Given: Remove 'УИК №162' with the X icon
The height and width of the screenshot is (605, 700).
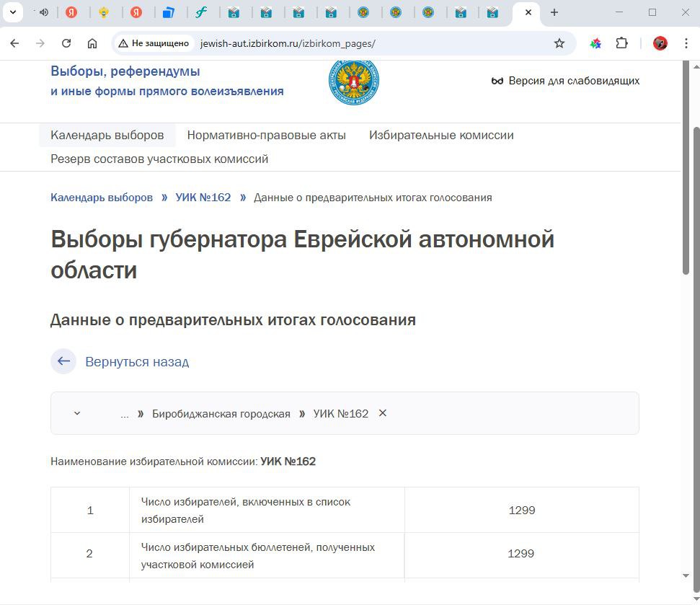Looking at the screenshot, I should click(383, 413).
